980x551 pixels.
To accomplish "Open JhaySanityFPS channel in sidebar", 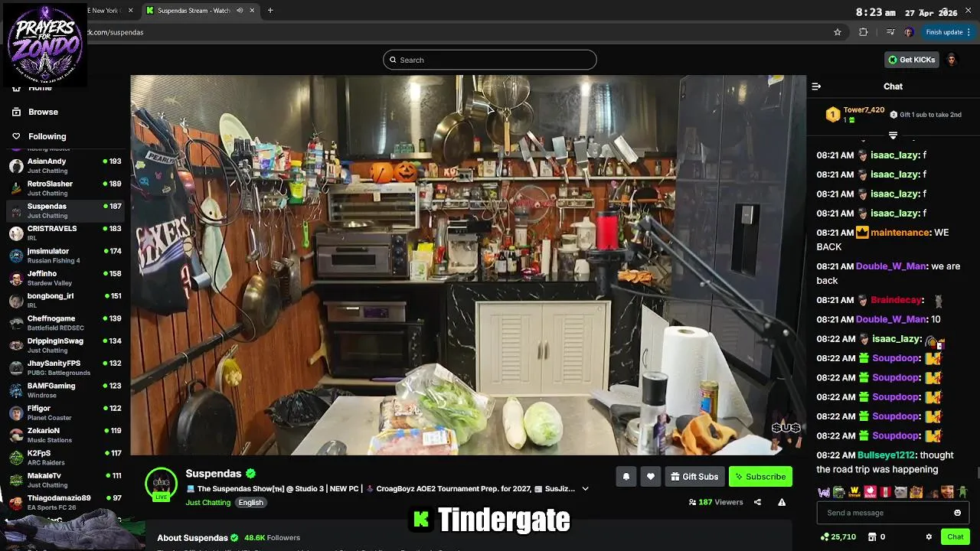I will [64, 367].
